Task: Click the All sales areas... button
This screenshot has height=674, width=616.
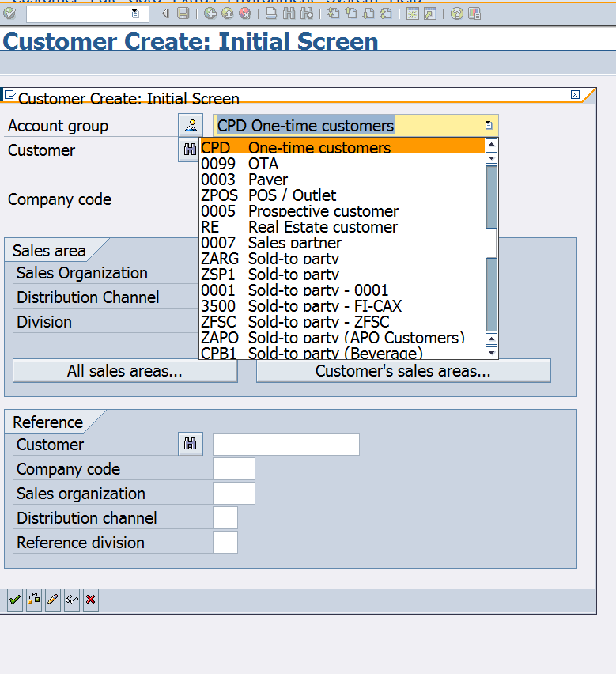Action: click(x=125, y=371)
